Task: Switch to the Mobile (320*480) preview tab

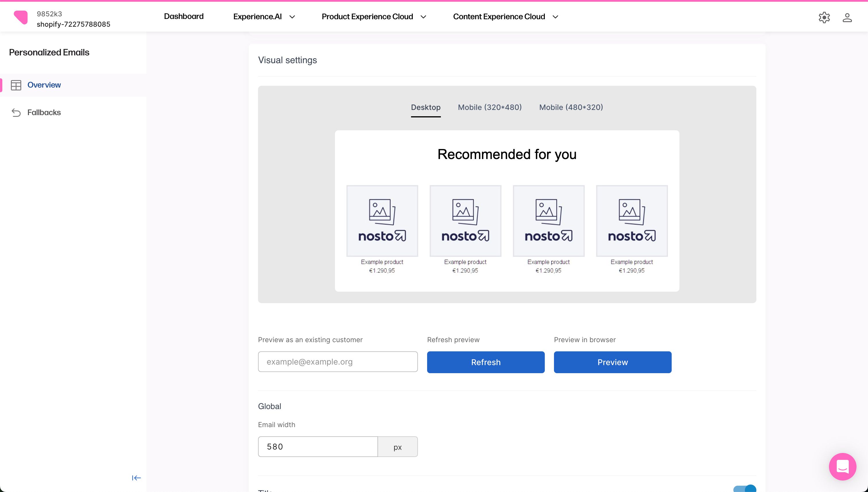Action: [x=490, y=107]
